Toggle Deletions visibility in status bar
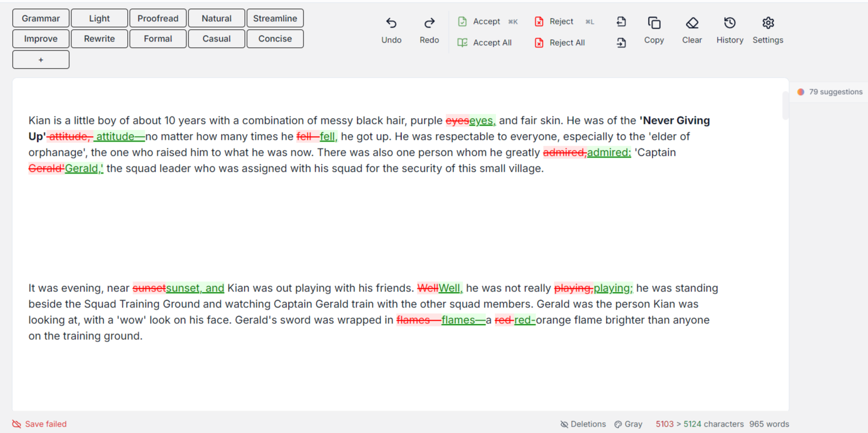Viewport: 868px width, 433px height. click(x=583, y=424)
